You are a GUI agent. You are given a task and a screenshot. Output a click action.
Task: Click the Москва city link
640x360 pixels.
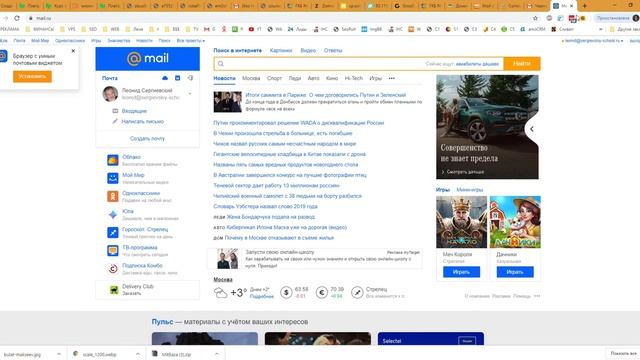point(223,280)
